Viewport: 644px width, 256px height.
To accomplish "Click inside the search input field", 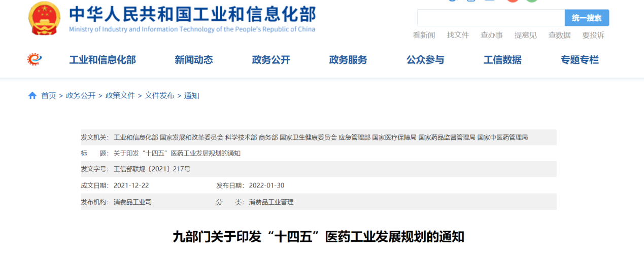I will (490, 18).
